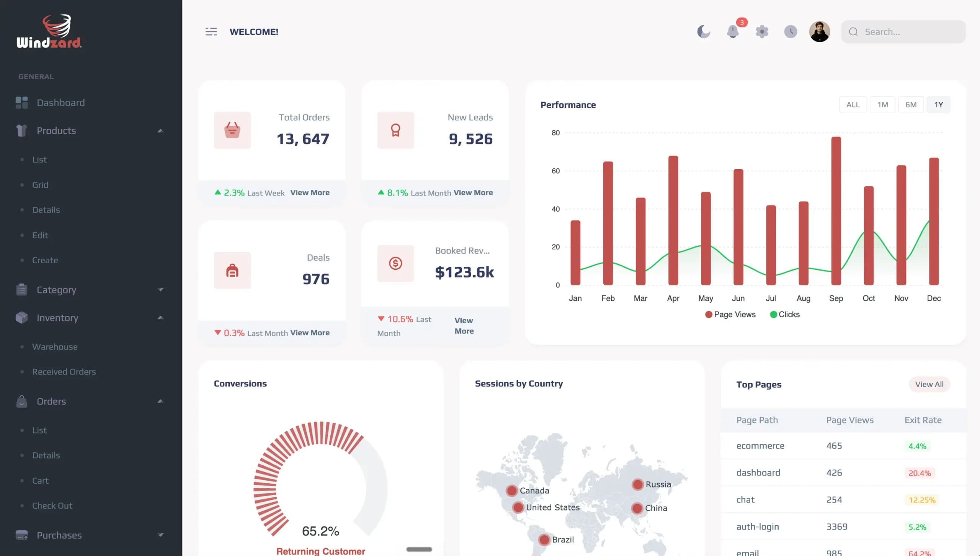Click View All in Top Pages

click(x=929, y=384)
